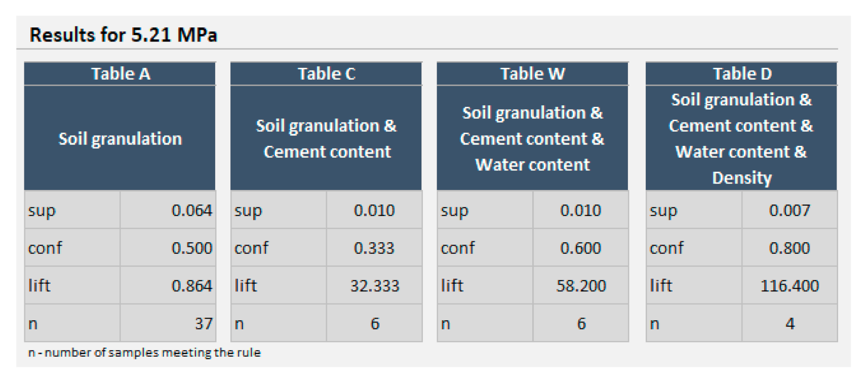Click the Table W header cell

click(x=532, y=74)
